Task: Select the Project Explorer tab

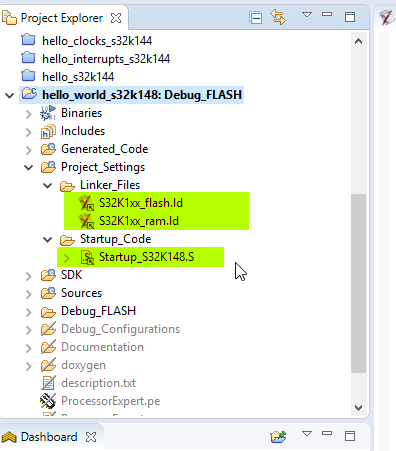Action: [62, 18]
